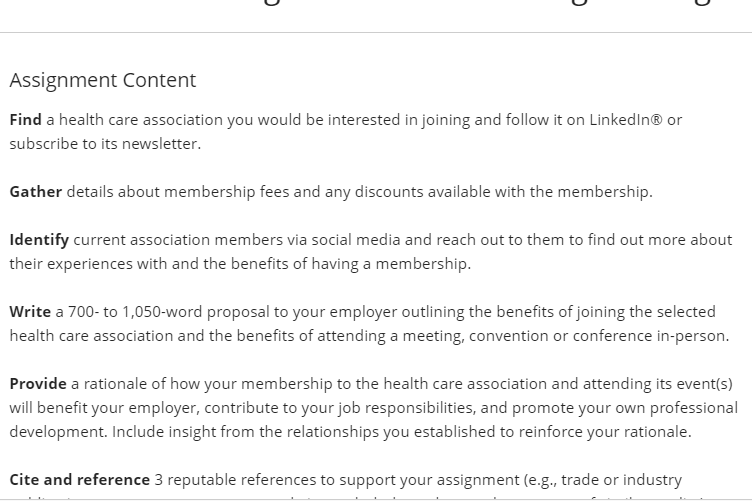Viewport: 752px width, 501px height.
Task: Click the words social media
Action: (356, 240)
